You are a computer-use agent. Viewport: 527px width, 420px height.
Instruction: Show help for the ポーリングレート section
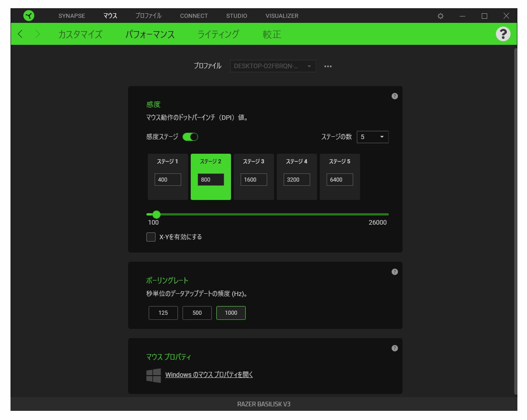[x=395, y=272]
